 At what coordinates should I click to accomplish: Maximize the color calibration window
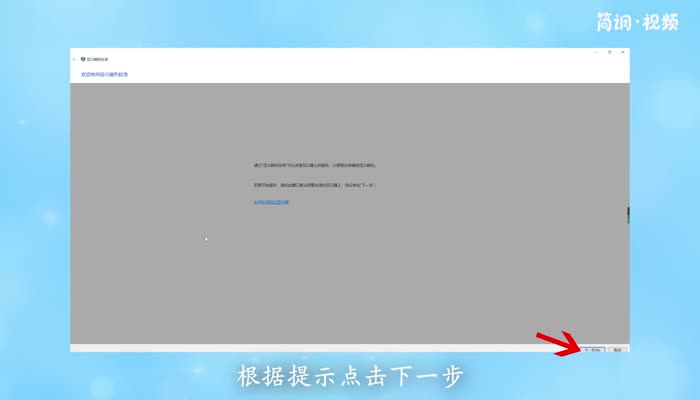point(609,52)
